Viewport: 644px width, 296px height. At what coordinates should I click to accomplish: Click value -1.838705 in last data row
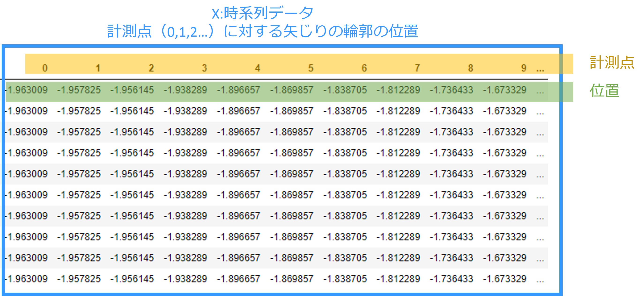(x=345, y=279)
